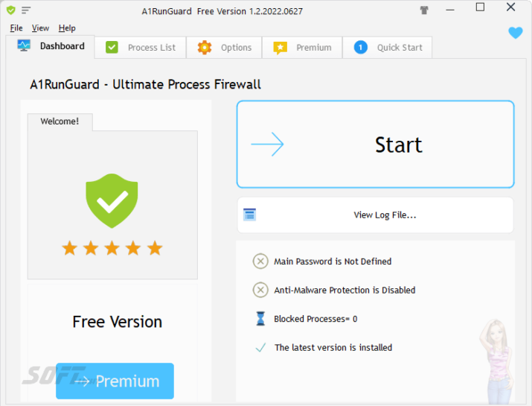Image resolution: width=532 pixels, height=406 pixels.
Task: Click 'The latest version is installed' text
Action: pos(333,347)
